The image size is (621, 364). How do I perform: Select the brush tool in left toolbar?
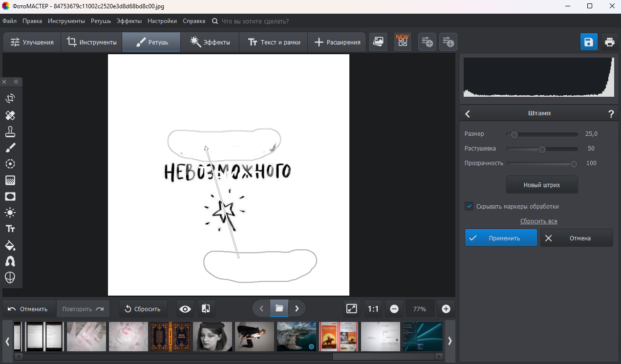point(10,148)
